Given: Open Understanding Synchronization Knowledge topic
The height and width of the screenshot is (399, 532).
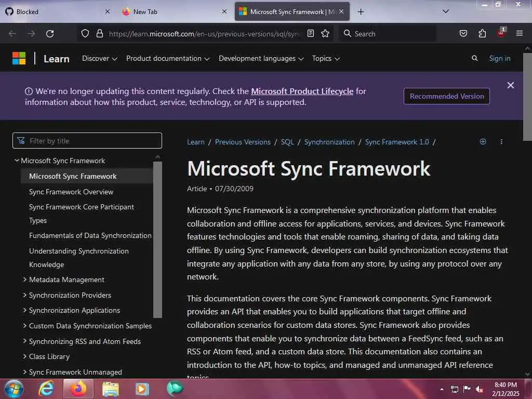Looking at the screenshot, I should tap(79, 258).
